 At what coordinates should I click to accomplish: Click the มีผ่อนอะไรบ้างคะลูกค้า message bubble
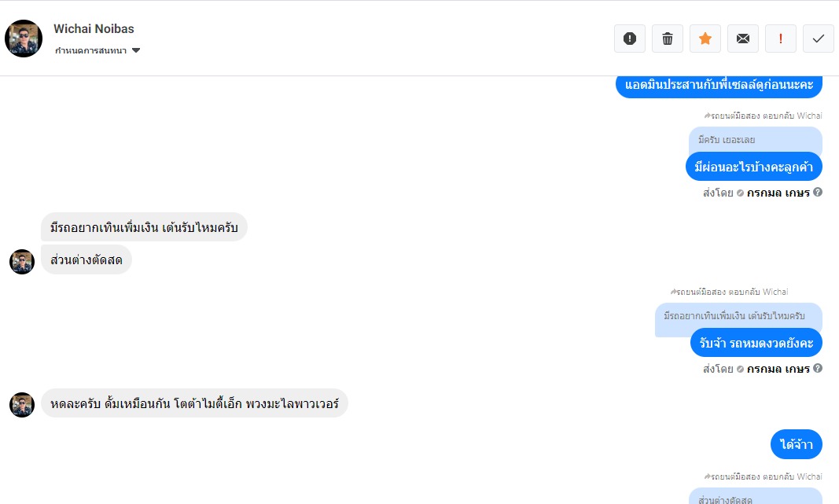point(753,166)
